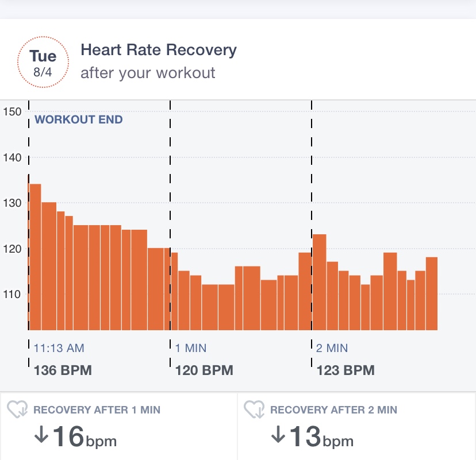
Task: Tap the tall bar right after 2 MIN line
Action: pyautogui.click(x=320, y=283)
